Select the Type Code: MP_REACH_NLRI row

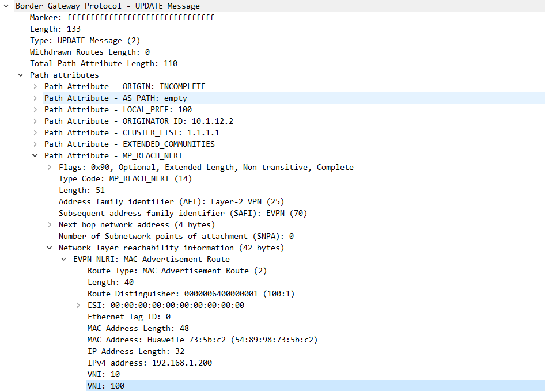[125, 178]
